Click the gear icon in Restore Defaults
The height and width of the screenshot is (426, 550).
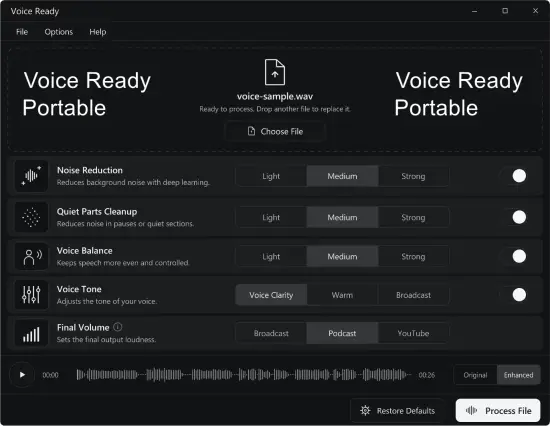pos(365,411)
